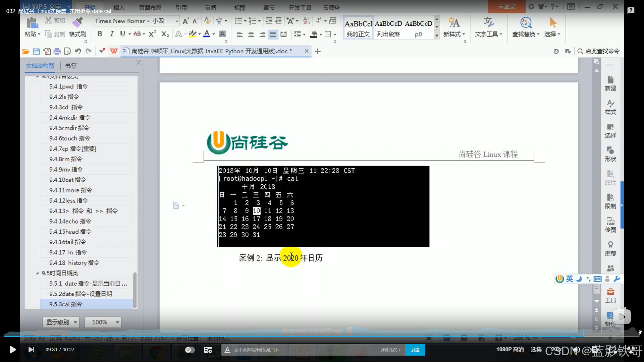
Task: Click the undo arrow
Action: click(78, 51)
